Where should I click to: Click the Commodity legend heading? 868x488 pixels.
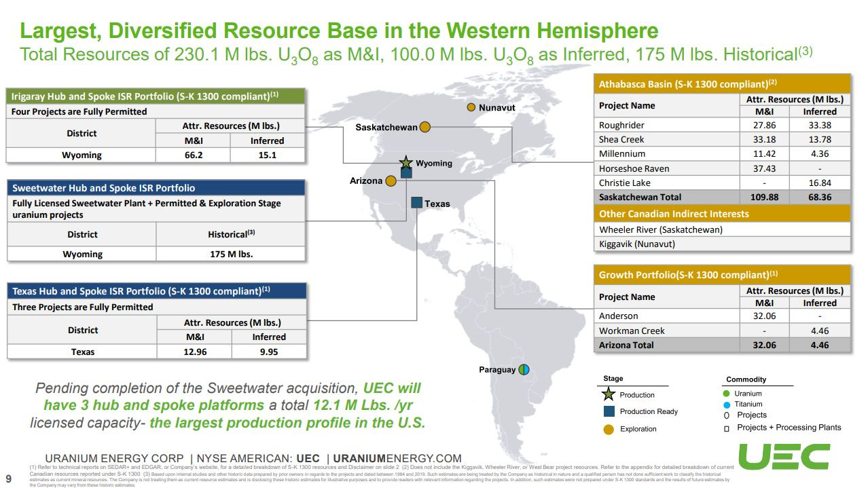(746, 379)
